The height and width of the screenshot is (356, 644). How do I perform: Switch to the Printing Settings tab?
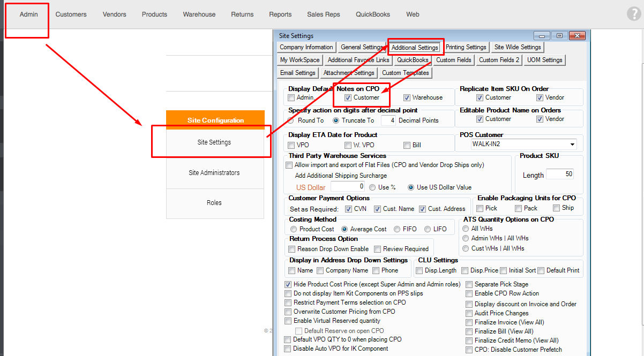click(466, 47)
